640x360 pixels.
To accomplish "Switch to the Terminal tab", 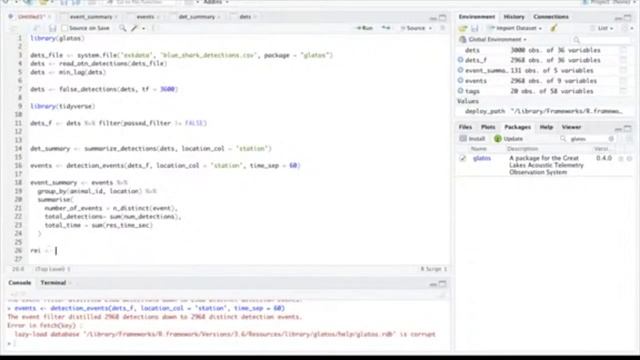I will [53, 282].
